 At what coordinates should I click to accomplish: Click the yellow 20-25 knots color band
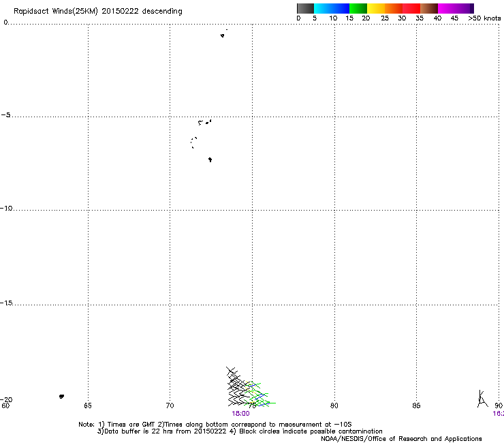coord(376,8)
